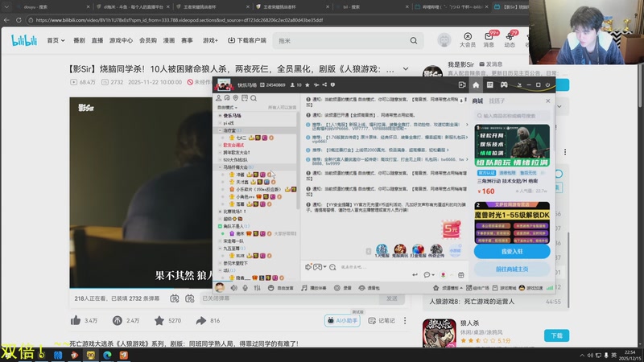Viewport: 644px width, 362px height.
Task: Open 消息 messages icon with 99+ badge
Action: pyautogui.click(x=489, y=39)
